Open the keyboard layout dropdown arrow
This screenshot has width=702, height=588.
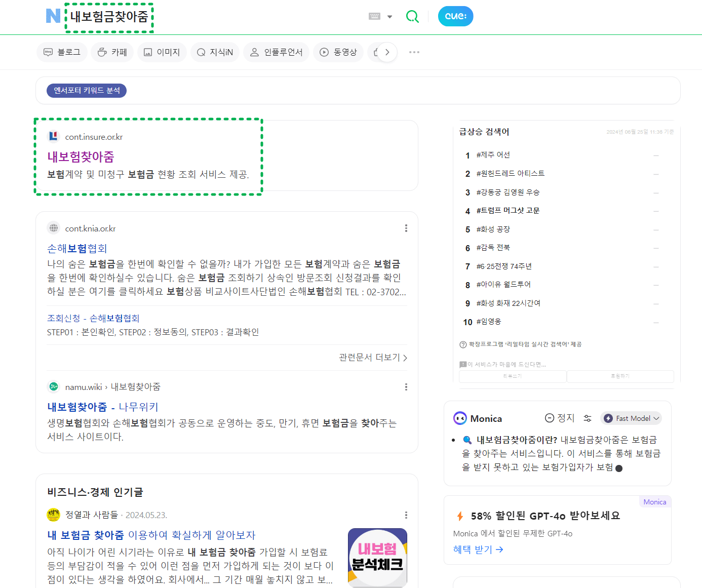pyautogui.click(x=389, y=16)
